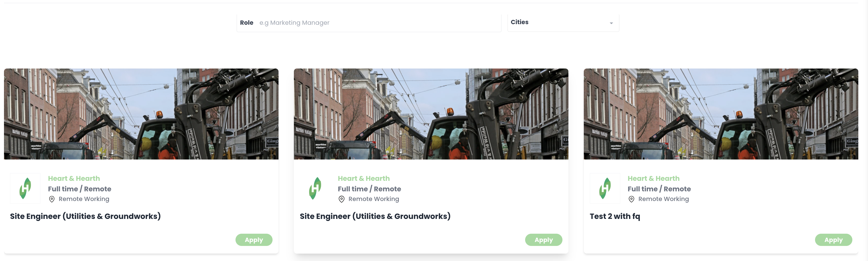The image size is (868, 261).
Task: Click the Cities dropdown arrow
Action: 611,23
